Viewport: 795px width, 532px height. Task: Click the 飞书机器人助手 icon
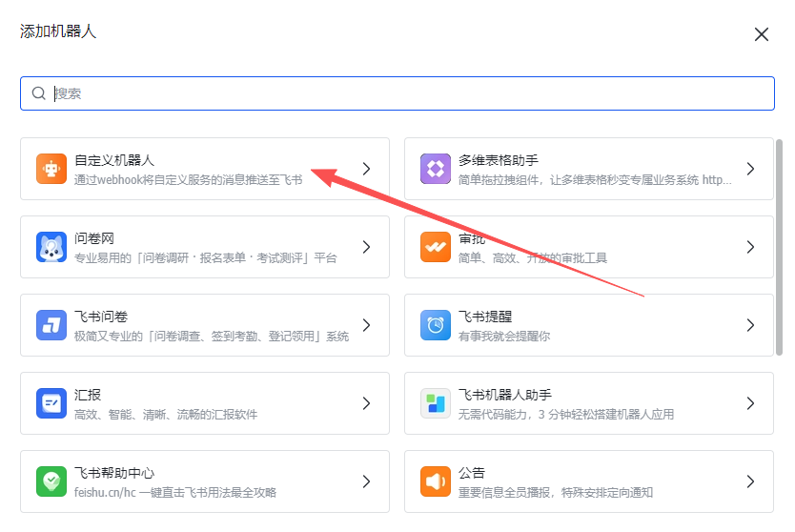point(436,403)
